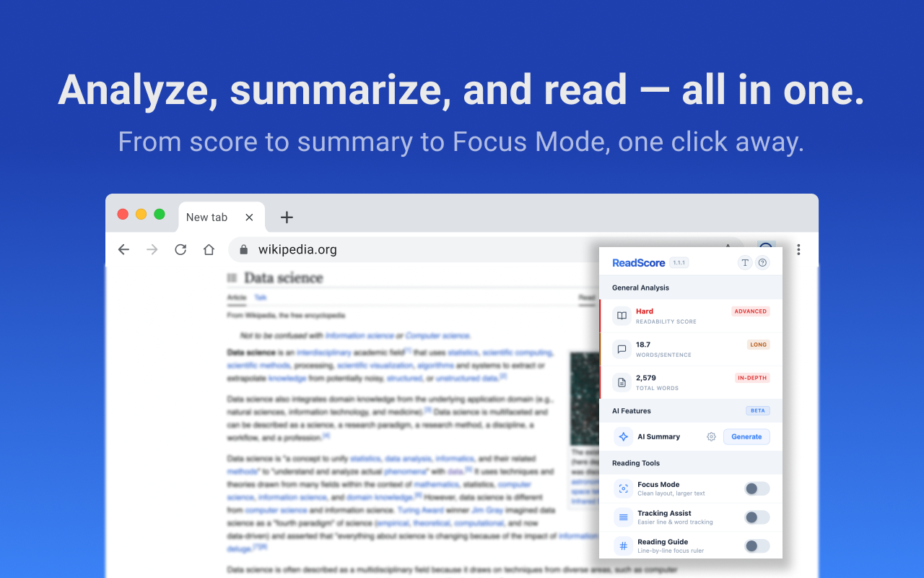Open the browser's three-dot menu
Image resolution: width=924 pixels, height=578 pixels.
(x=798, y=249)
